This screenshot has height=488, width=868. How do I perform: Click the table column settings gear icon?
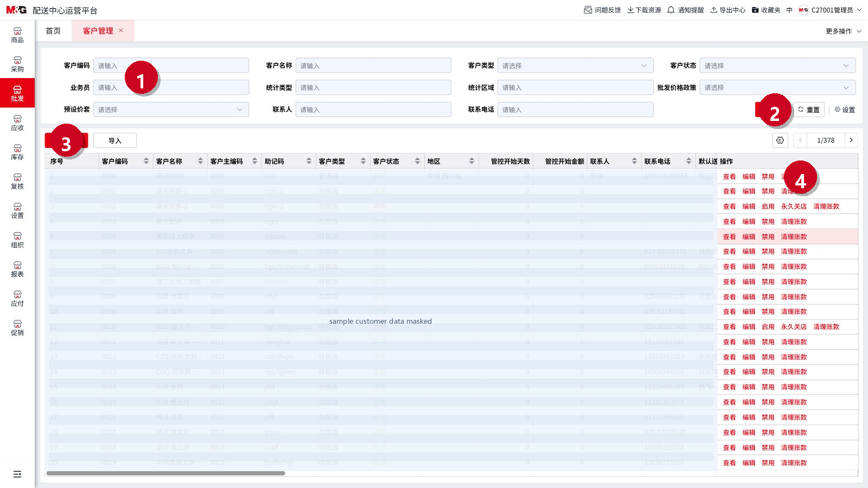point(780,140)
